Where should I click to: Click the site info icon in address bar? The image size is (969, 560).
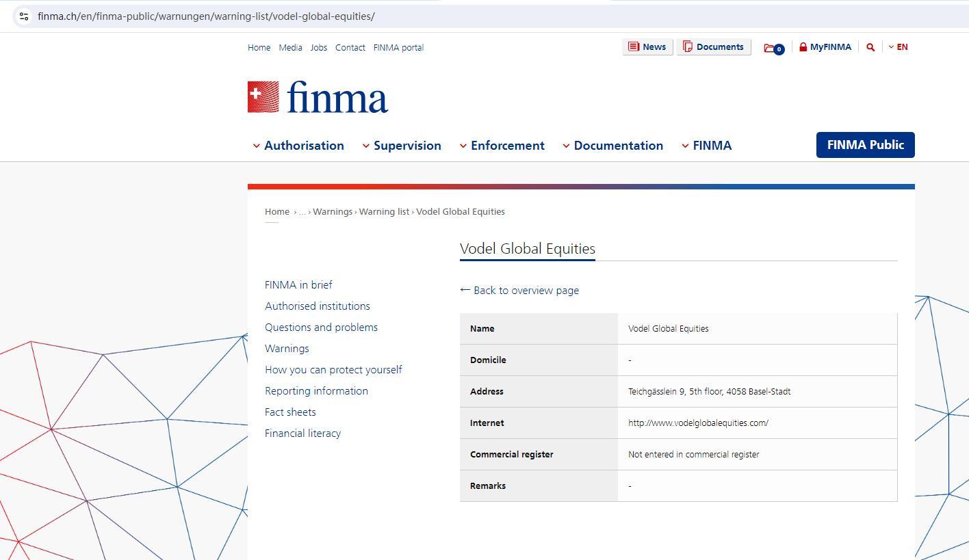24,16
